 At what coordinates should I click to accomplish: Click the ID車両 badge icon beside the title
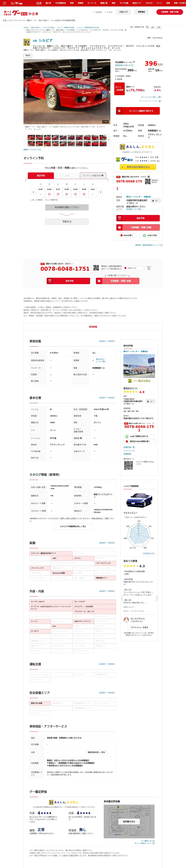[x=26, y=42]
